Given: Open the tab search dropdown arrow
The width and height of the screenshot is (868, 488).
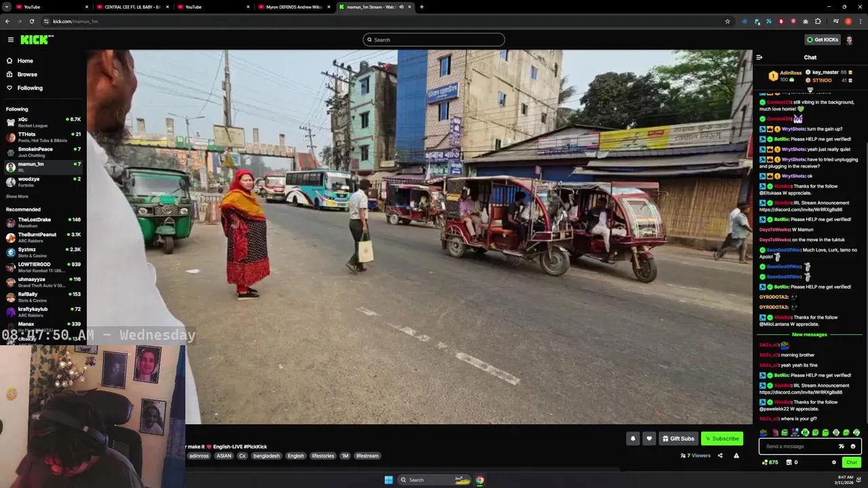Looking at the screenshot, I should (x=6, y=7).
